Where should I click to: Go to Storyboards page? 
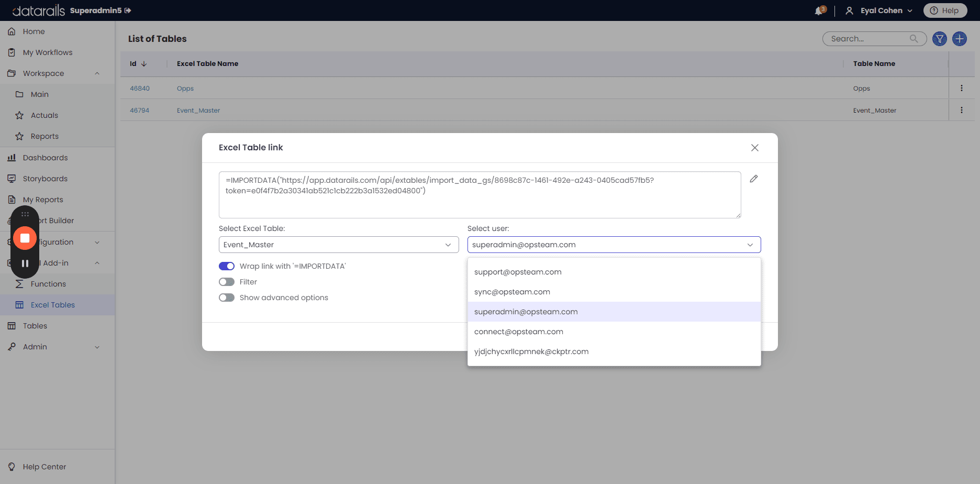click(x=57, y=179)
